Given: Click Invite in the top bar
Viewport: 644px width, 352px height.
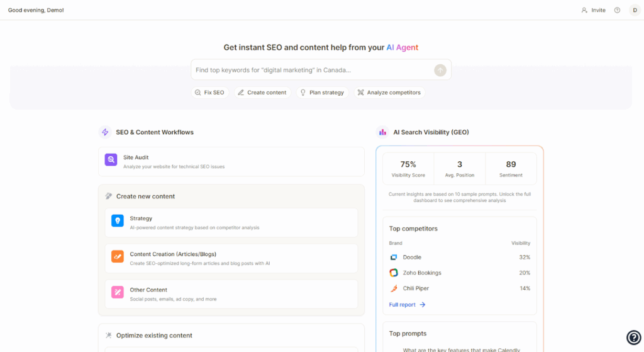Looking at the screenshot, I should 593,10.
